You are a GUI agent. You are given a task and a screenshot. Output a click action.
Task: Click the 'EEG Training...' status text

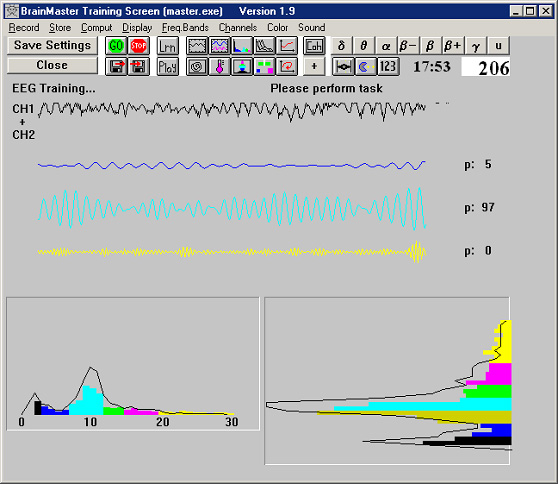[54, 88]
